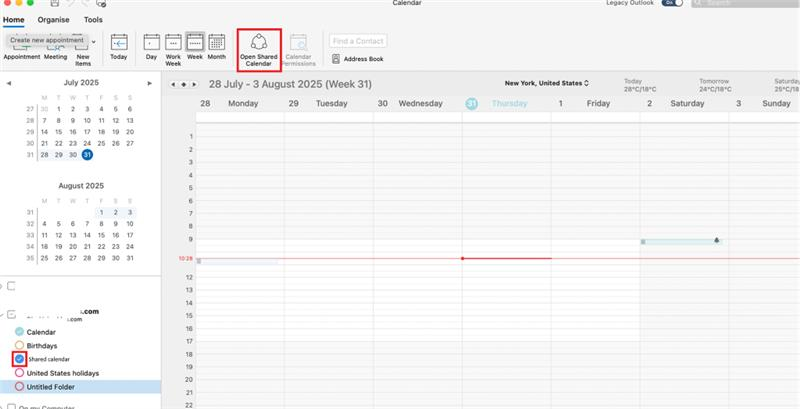Switch to Month view
The width and height of the screenshot is (800, 409).
[x=217, y=47]
